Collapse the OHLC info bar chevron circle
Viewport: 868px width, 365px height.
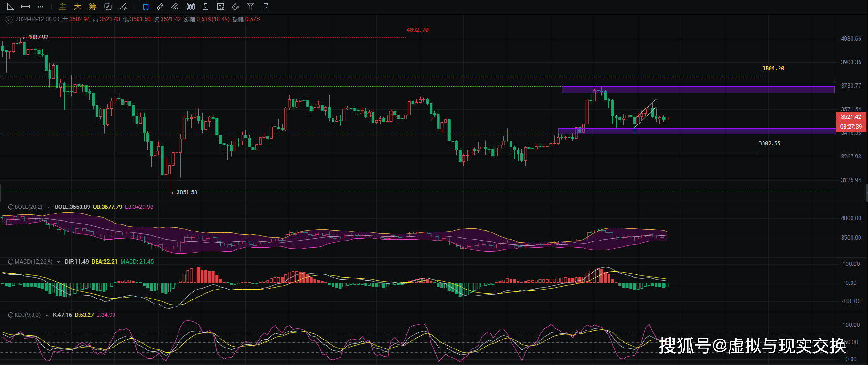[8, 19]
